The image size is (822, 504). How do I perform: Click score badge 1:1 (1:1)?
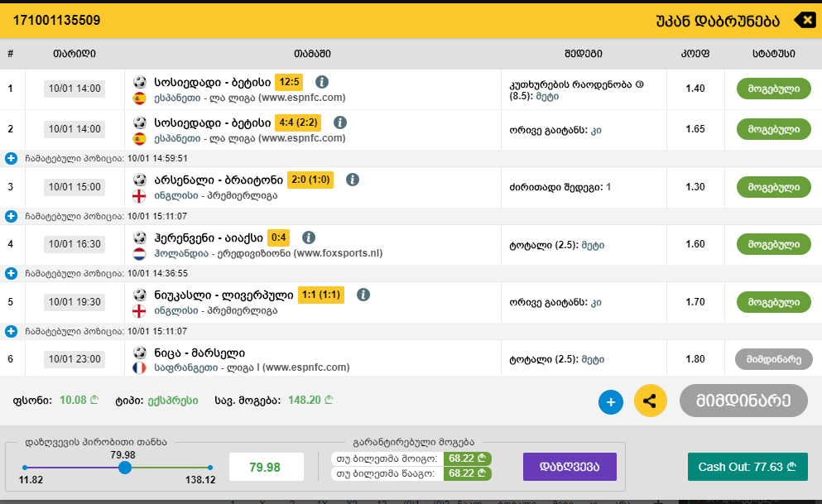click(321, 295)
